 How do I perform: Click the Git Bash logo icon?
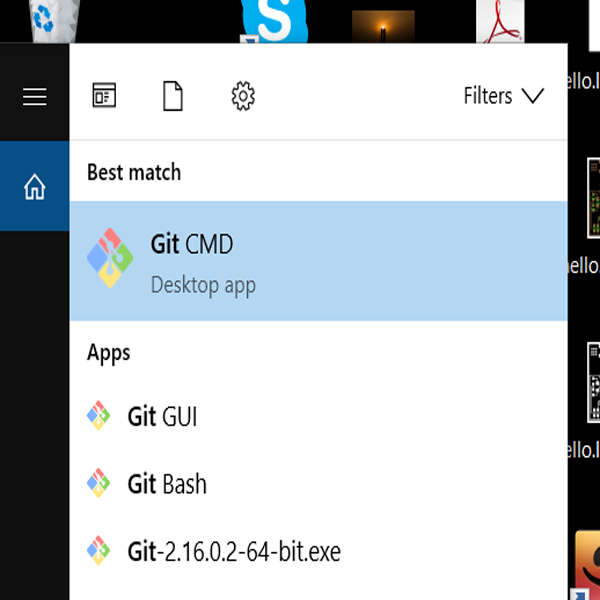(x=98, y=484)
